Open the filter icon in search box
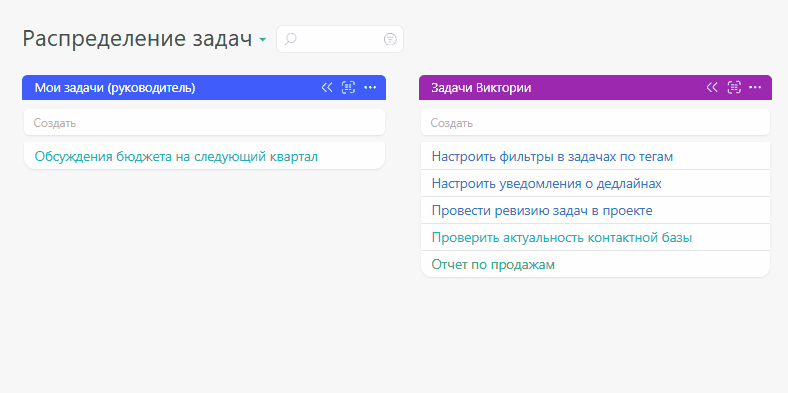 pyautogui.click(x=390, y=39)
